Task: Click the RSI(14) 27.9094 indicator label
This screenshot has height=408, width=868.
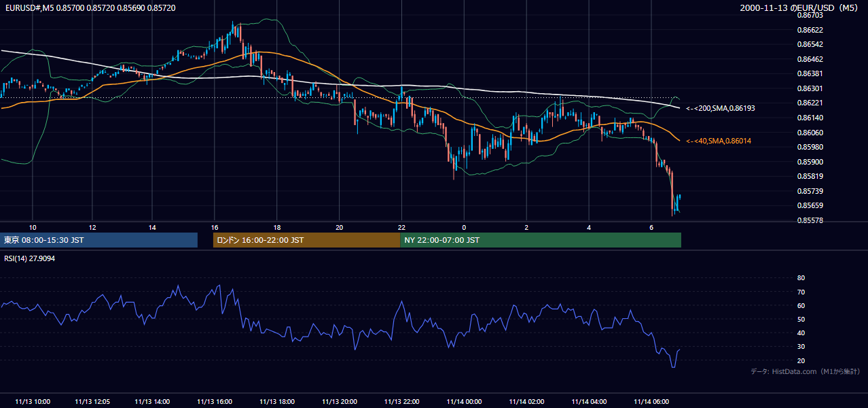Action: pos(30,258)
